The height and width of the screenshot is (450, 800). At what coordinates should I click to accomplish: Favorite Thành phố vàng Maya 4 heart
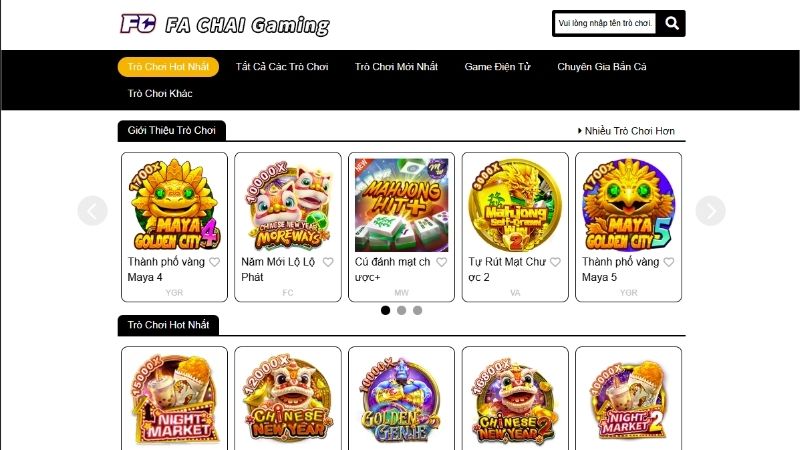(x=214, y=262)
